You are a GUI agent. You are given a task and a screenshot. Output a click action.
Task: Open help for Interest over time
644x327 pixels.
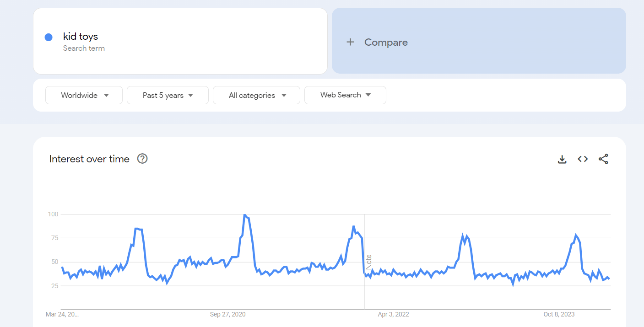pos(142,159)
